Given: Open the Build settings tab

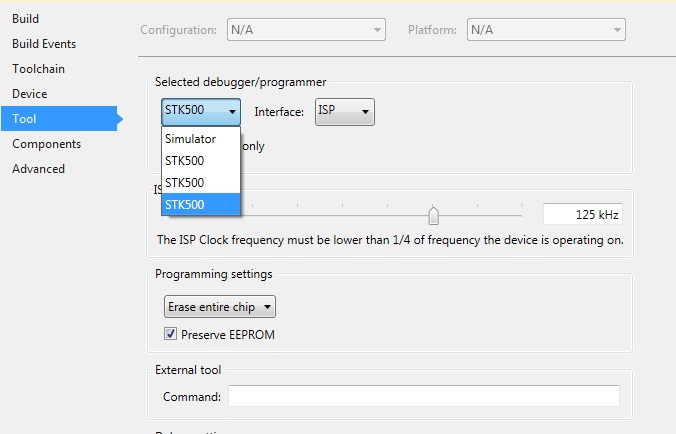Looking at the screenshot, I should point(25,19).
